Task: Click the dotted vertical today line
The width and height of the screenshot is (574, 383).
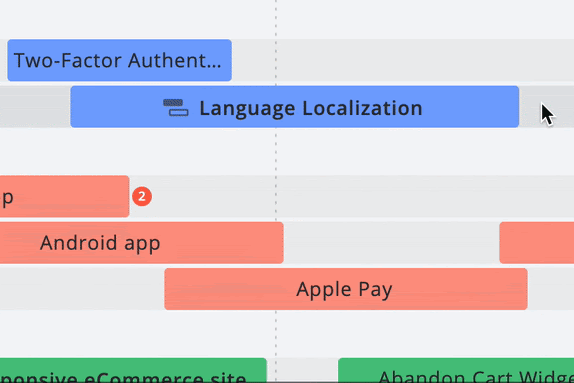Action: 276,154
